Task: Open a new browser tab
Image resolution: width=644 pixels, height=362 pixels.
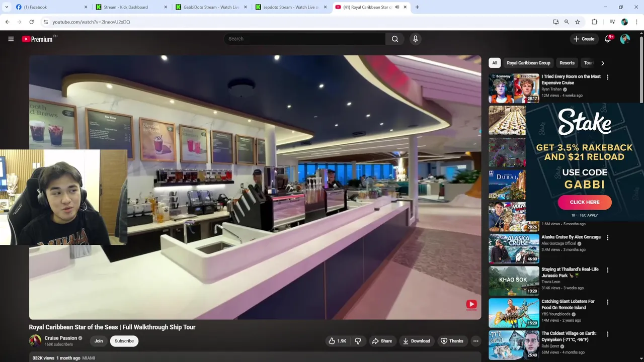Action: 417,7
